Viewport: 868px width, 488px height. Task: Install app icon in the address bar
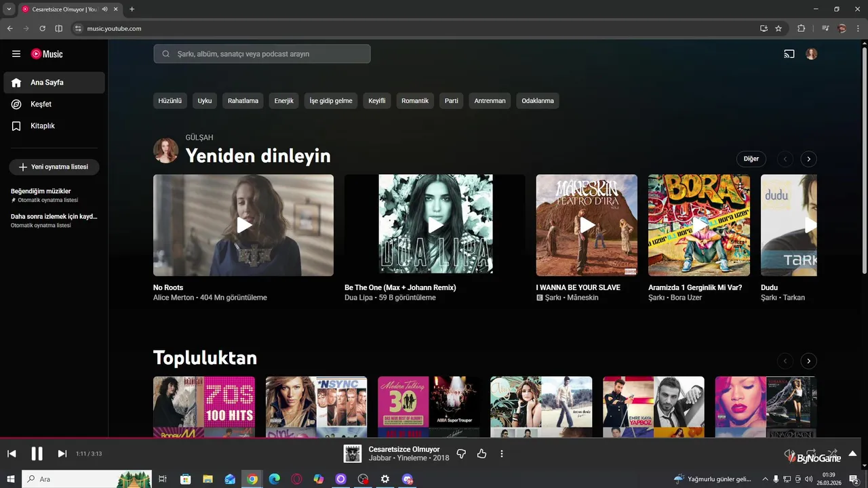764,28
